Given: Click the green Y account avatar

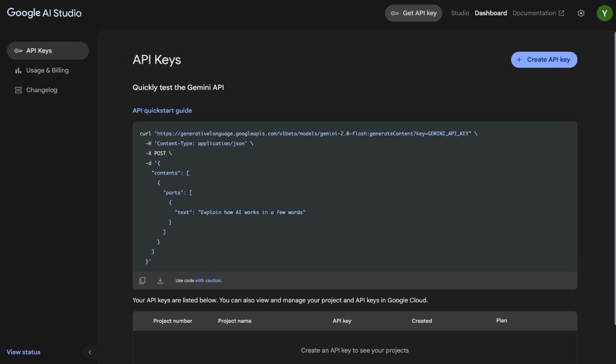Looking at the screenshot, I should pos(604,13).
